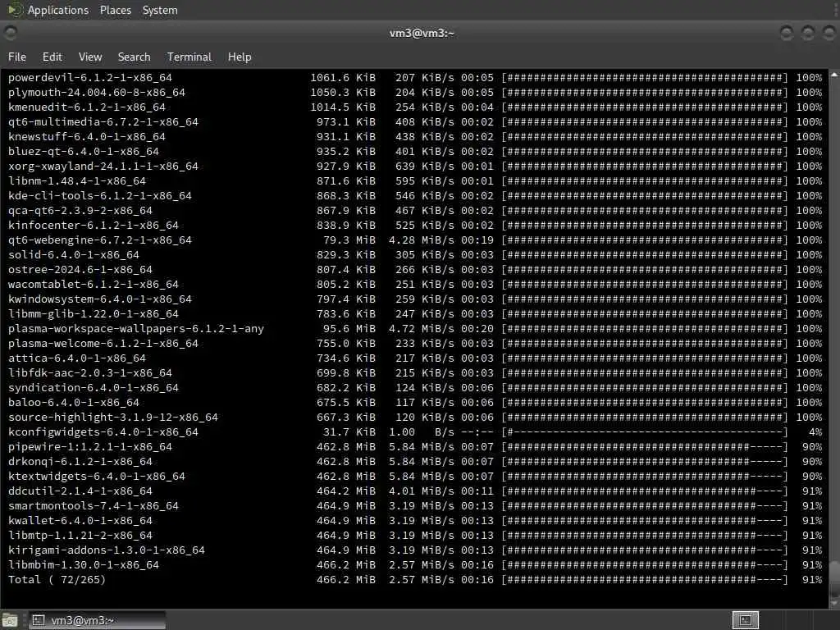The height and width of the screenshot is (630, 840).
Task: Click the libnm-1.48.4-1-x86_64 line
Action: pyautogui.click(x=415, y=181)
